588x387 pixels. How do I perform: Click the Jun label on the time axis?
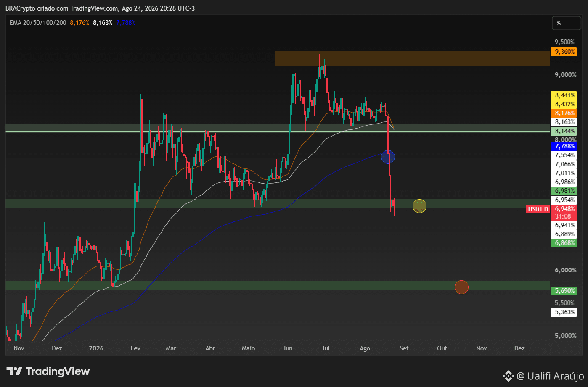(x=288, y=348)
